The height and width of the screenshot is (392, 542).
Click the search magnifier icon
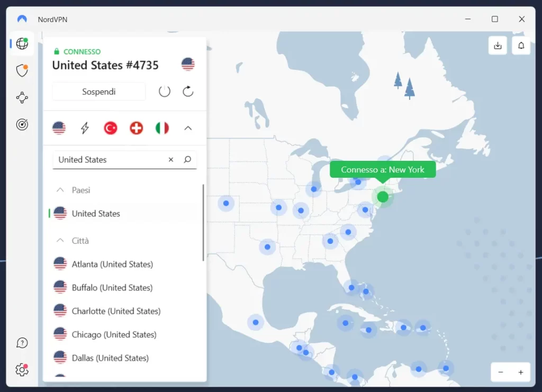(187, 160)
